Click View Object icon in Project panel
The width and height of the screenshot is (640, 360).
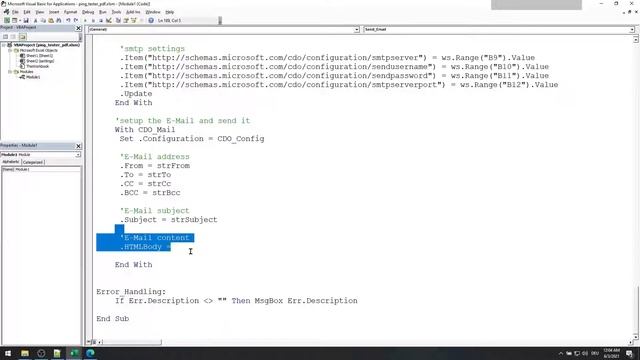tap(13, 37)
